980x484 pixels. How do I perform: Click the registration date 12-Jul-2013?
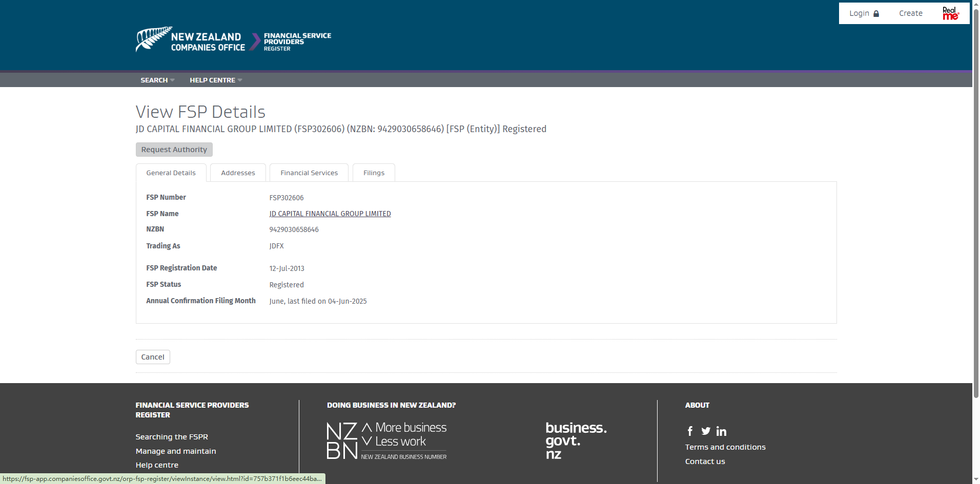(287, 268)
